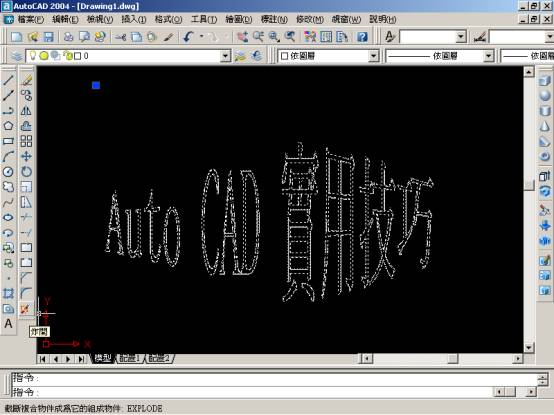
Task: Switch to the 配置2 layout tab
Action: [159, 358]
